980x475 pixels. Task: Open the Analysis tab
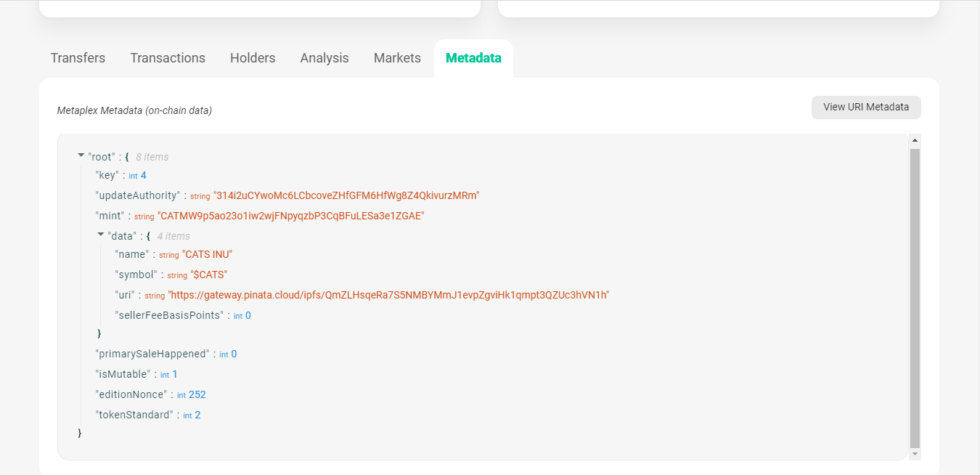(x=324, y=57)
